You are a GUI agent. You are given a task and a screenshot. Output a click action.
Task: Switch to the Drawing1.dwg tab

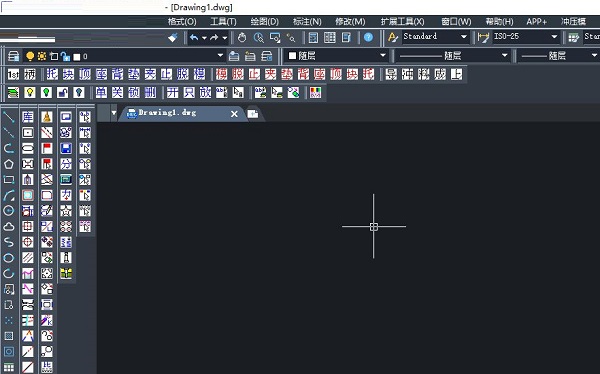click(x=167, y=113)
